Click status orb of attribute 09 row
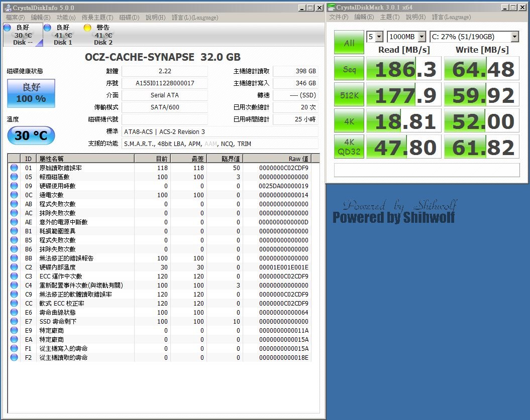The width and height of the screenshot is (530, 420). [x=14, y=186]
